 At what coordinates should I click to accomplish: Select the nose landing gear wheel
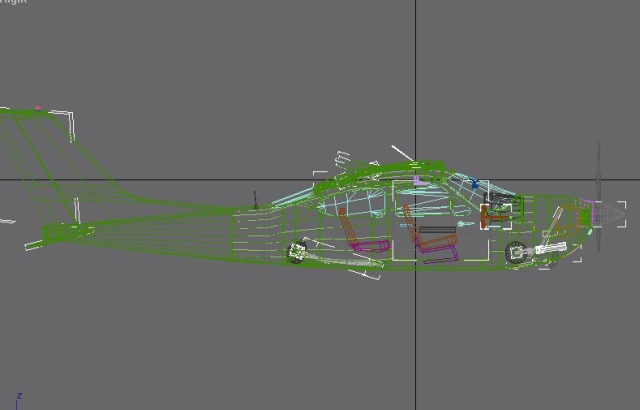point(516,252)
